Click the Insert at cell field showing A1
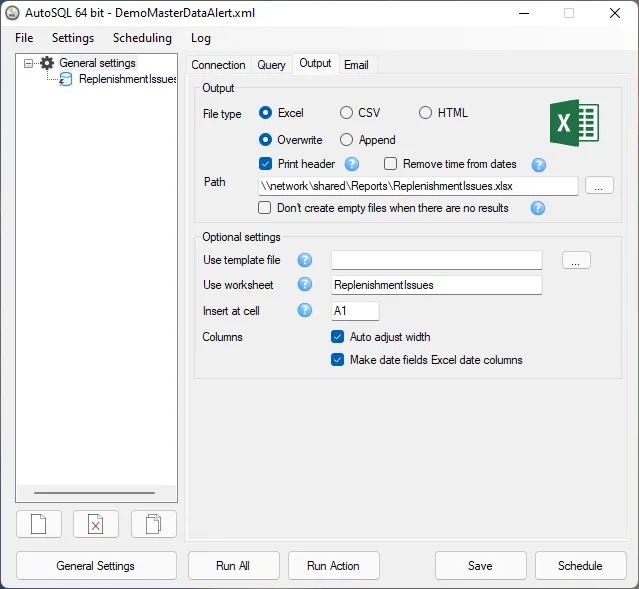The width and height of the screenshot is (639, 589). click(355, 311)
